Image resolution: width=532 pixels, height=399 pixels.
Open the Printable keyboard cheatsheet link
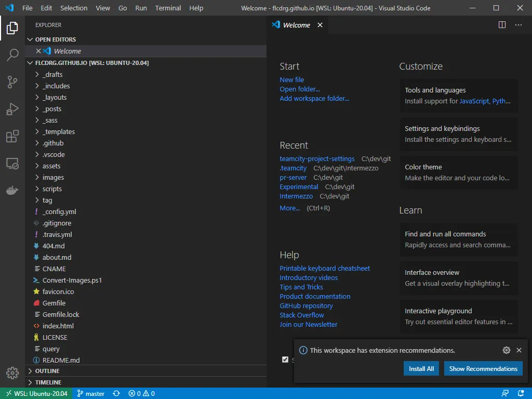pyautogui.click(x=324, y=268)
